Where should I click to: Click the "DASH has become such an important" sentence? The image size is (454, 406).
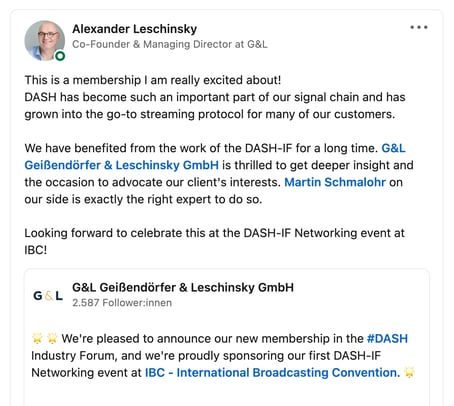coord(215,106)
